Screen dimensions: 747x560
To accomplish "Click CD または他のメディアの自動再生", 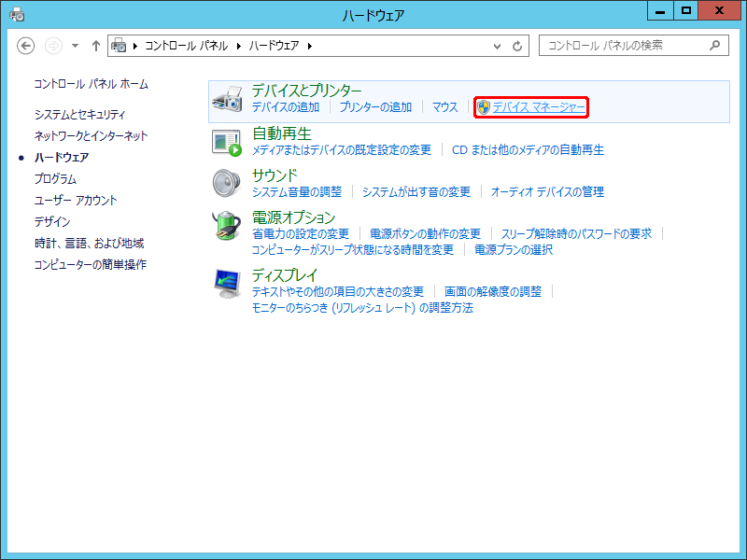I will pos(528,150).
